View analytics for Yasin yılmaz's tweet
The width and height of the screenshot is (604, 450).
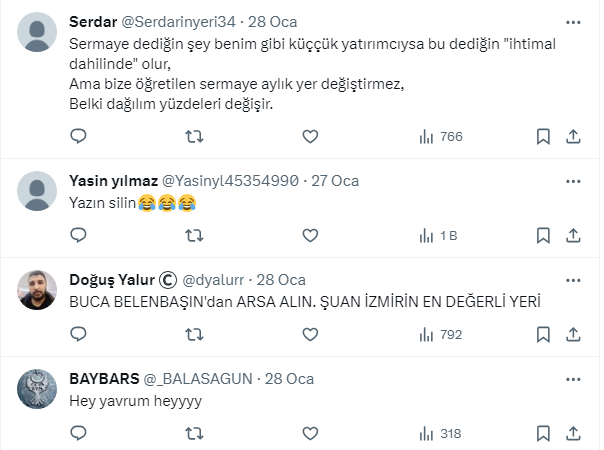click(x=437, y=235)
